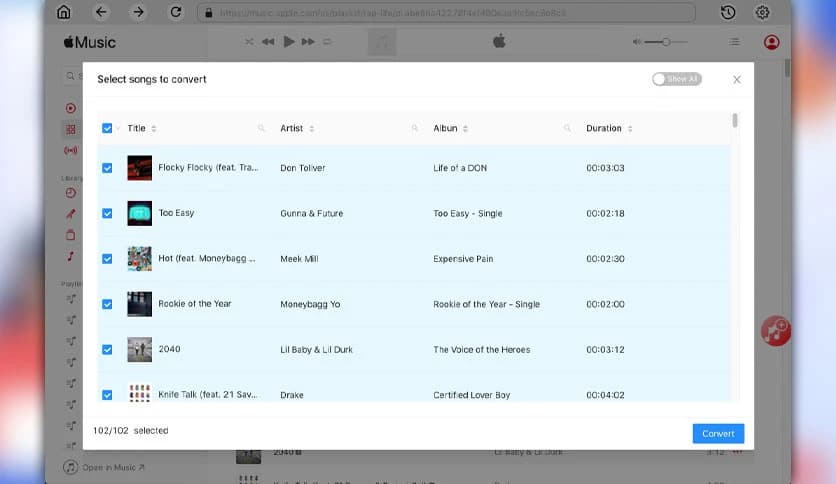Click the dialog song list scrollbar
Viewport: 836px width, 484px height.
[735, 120]
